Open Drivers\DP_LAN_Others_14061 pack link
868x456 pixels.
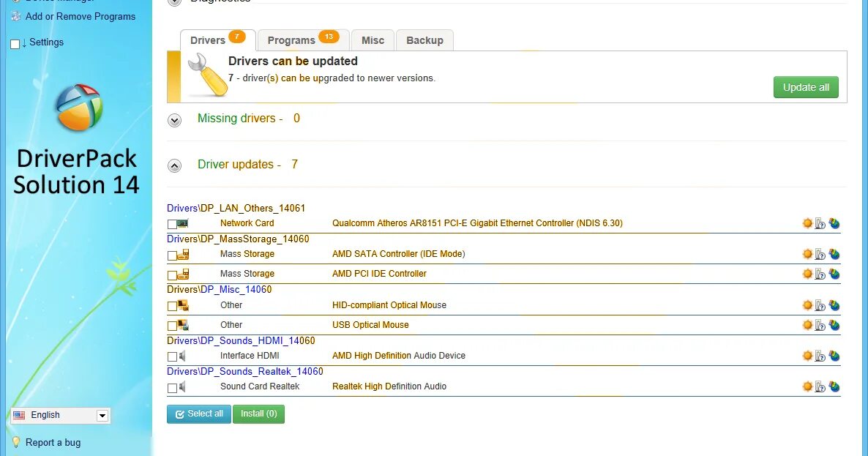[236, 208]
